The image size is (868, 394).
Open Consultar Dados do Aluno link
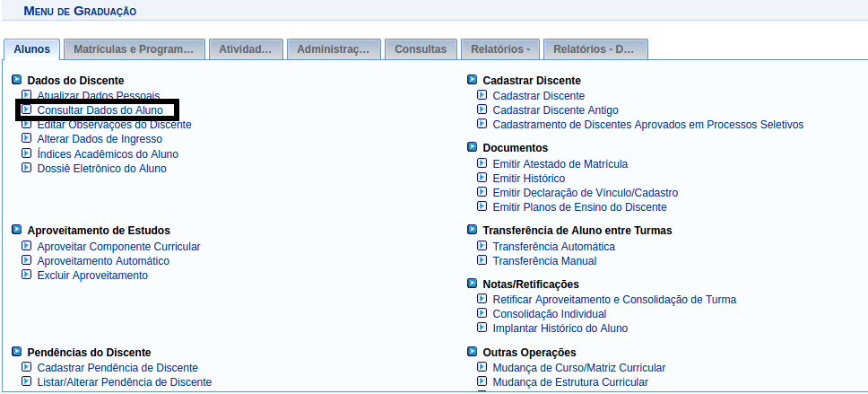pos(100,110)
